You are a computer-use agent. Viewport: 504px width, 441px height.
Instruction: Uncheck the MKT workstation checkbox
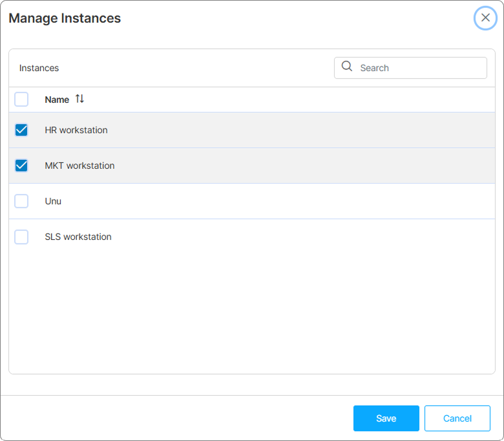pyautogui.click(x=21, y=166)
